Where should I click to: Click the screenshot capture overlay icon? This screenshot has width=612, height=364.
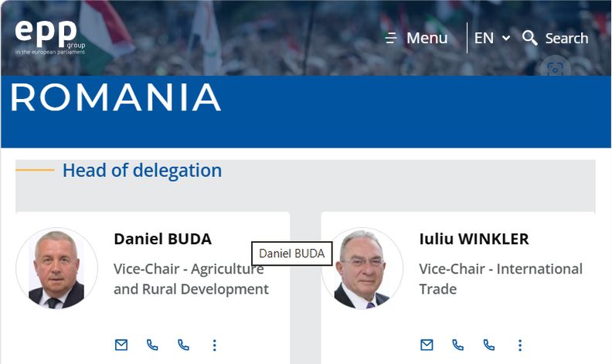pyautogui.click(x=555, y=69)
